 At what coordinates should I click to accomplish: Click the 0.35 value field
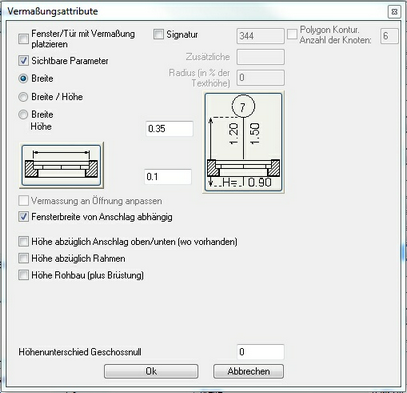[169, 129]
